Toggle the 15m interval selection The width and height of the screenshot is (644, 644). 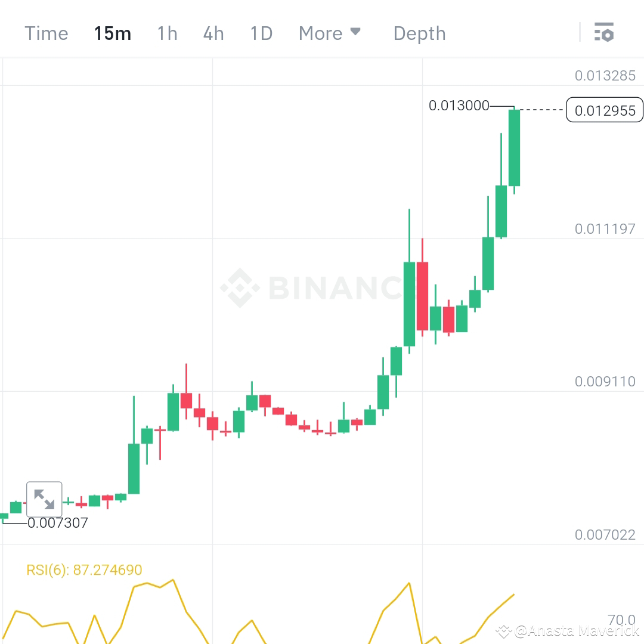click(x=113, y=33)
